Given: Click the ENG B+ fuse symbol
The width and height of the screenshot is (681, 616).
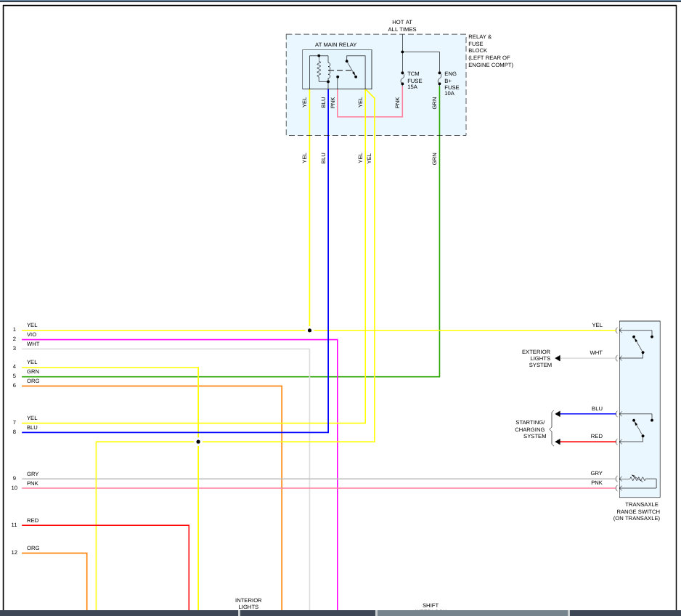Looking at the screenshot, I should pos(439,78).
